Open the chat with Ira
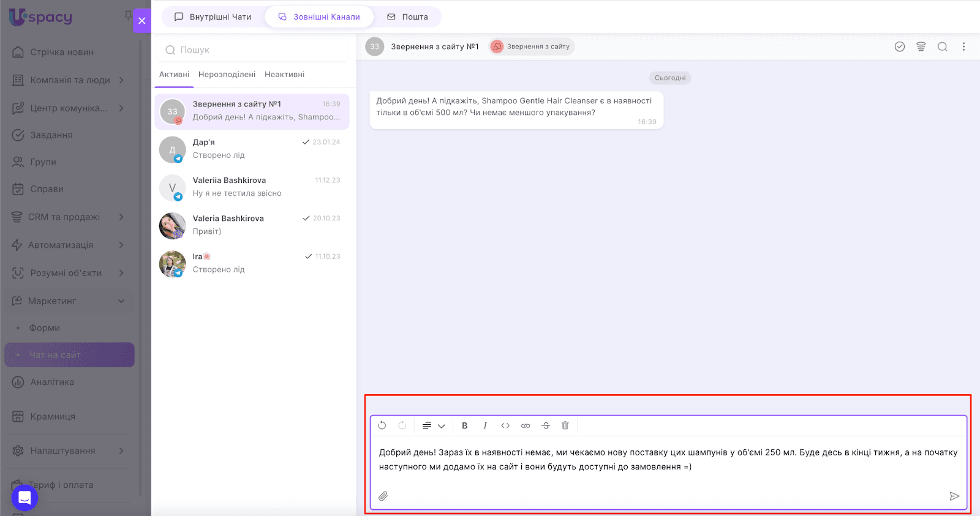The width and height of the screenshot is (980, 516). pyautogui.click(x=252, y=263)
